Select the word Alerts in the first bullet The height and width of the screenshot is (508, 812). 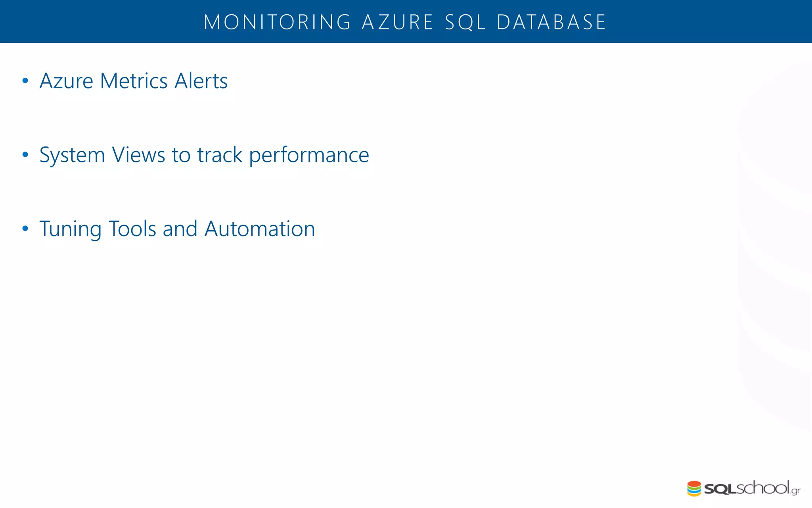pyautogui.click(x=201, y=81)
